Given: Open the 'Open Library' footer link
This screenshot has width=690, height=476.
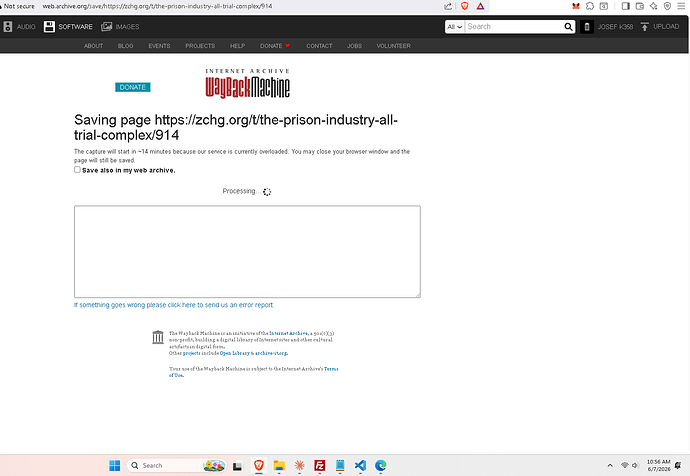Looking at the screenshot, I should pyautogui.click(x=235, y=353).
